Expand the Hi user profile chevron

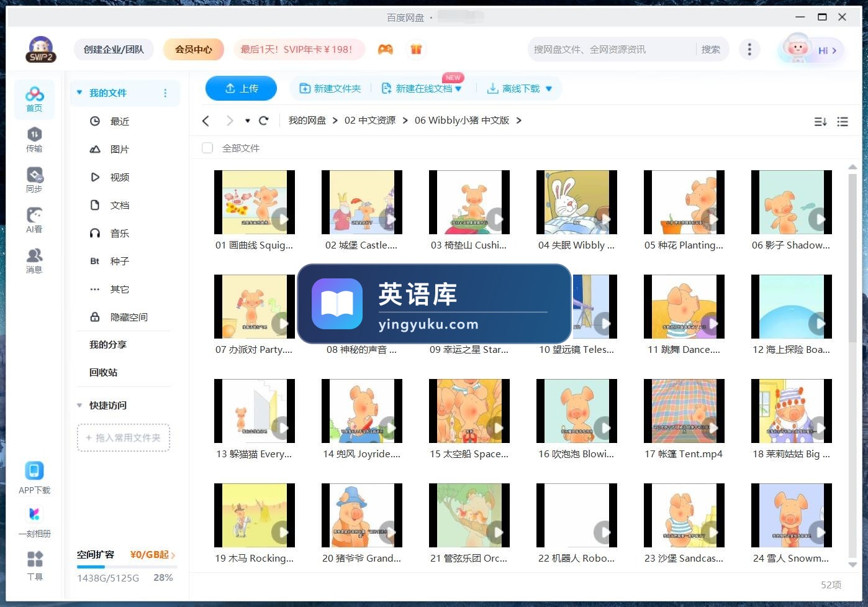pyautogui.click(x=834, y=50)
